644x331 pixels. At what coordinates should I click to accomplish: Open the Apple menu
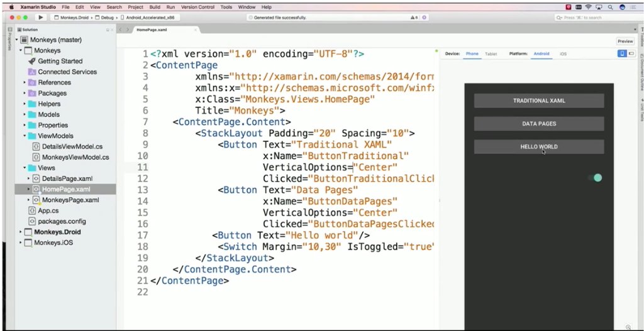[11, 7]
